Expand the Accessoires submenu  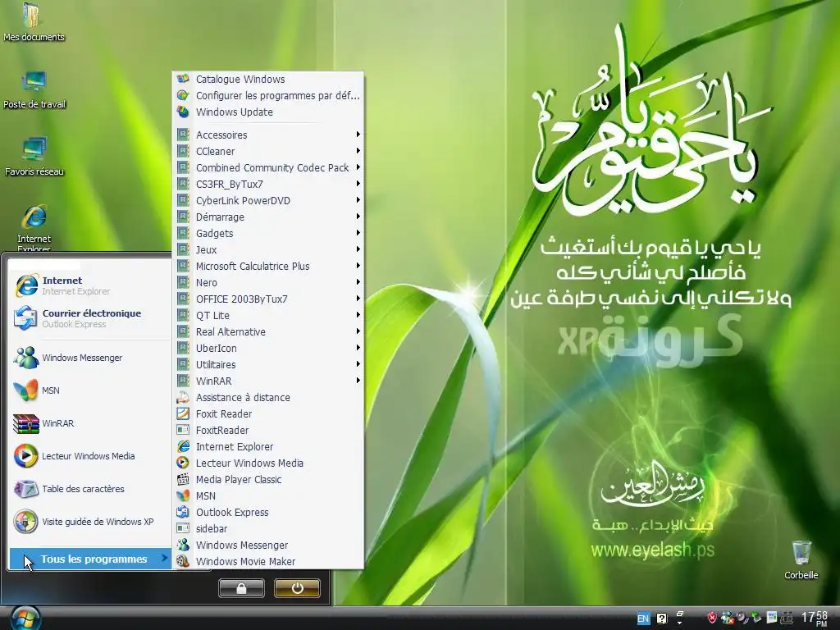click(268, 135)
